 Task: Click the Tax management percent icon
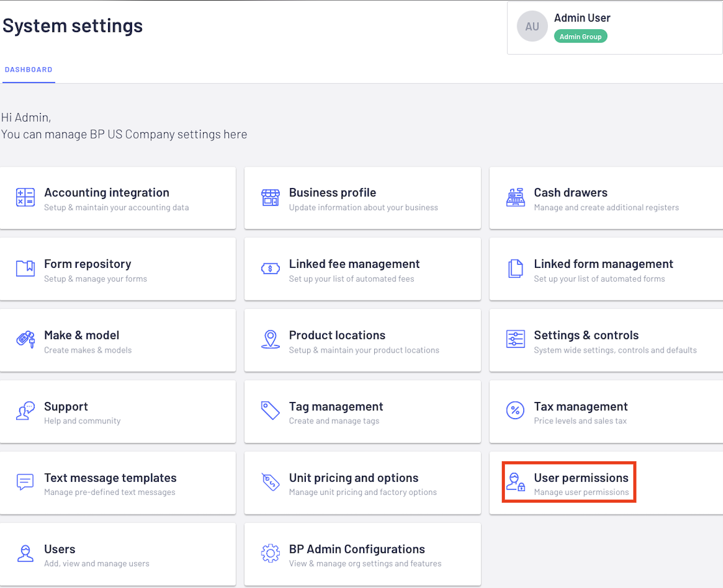[x=515, y=410]
